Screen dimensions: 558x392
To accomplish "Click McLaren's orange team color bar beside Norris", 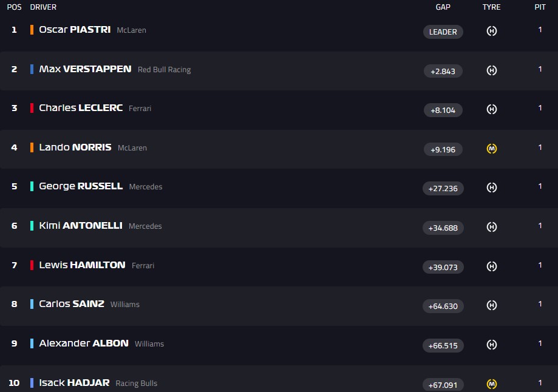I will tap(32, 147).
